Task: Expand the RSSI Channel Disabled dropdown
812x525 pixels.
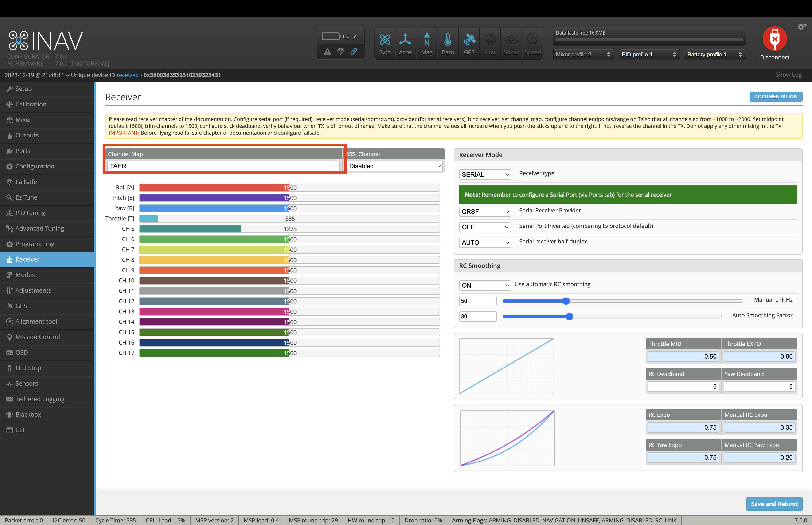Action: point(394,166)
